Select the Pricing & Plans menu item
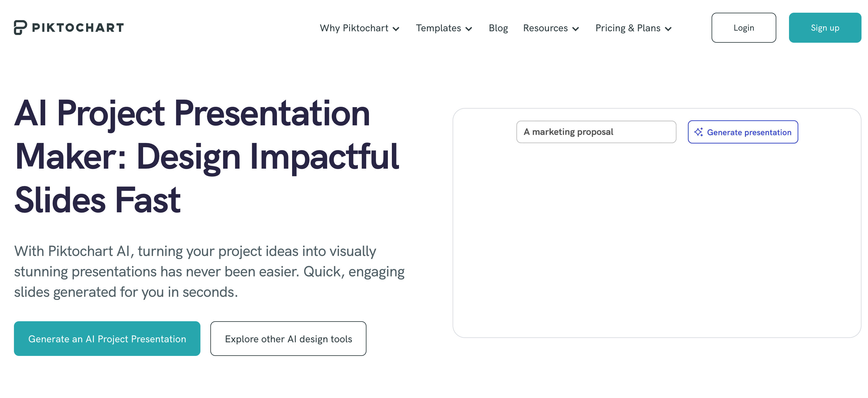This screenshot has height=398, width=868. click(x=627, y=28)
